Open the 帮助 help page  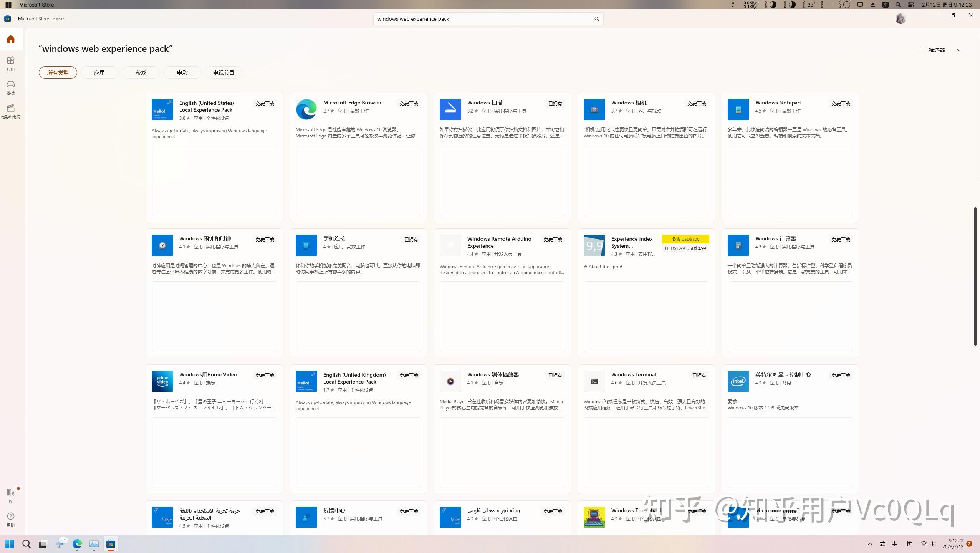click(11, 520)
